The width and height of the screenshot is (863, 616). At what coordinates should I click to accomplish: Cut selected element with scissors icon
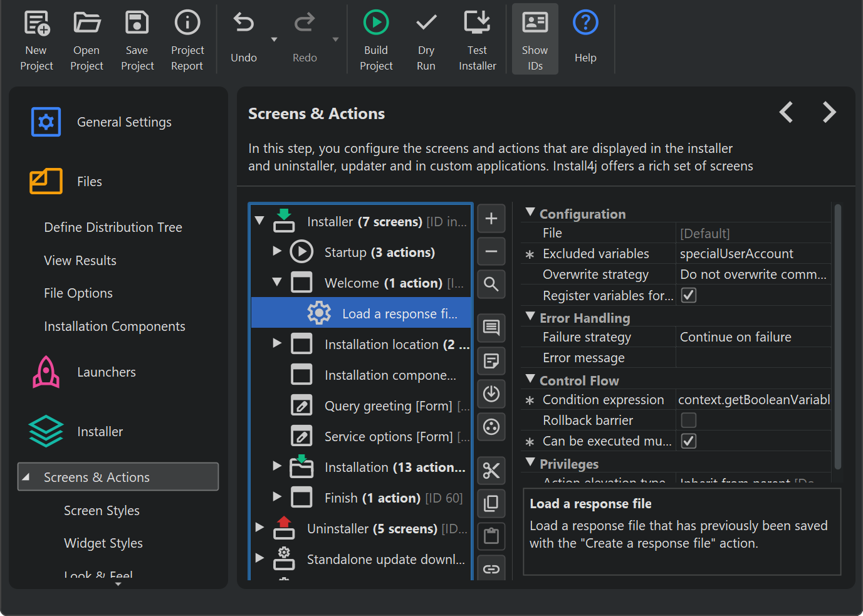(491, 470)
